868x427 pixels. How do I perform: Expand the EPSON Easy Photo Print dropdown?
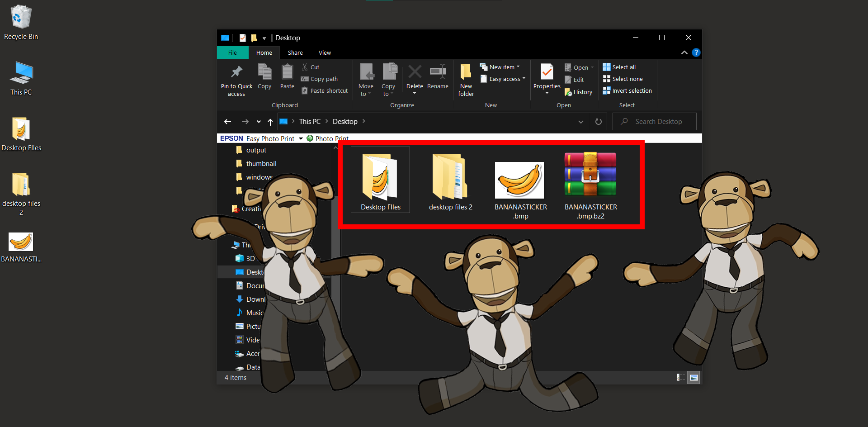[x=301, y=138]
